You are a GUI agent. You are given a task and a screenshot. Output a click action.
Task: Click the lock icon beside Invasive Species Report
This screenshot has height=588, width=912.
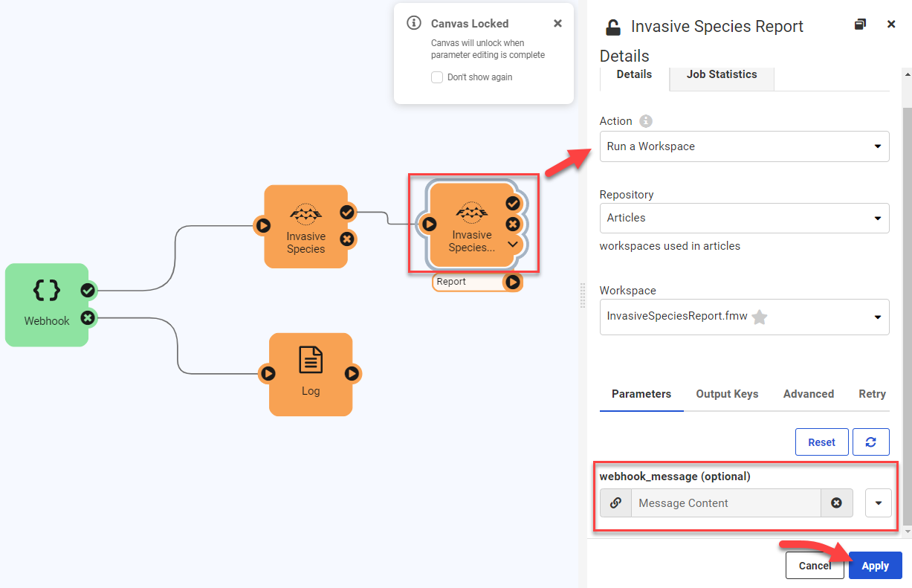(x=612, y=28)
